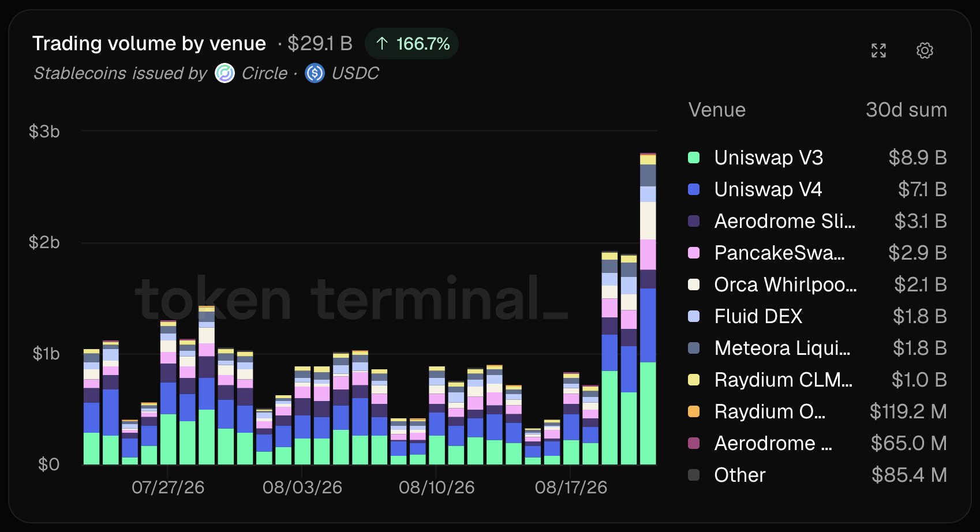Viewport: 980px width, 532px height.
Task: Click the Venue column header
Action: [x=717, y=110]
